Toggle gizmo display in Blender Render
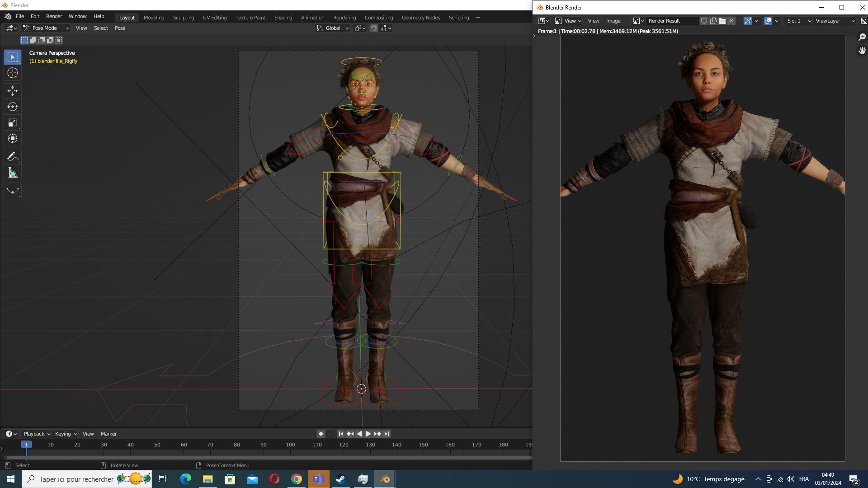The height and width of the screenshot is (488, 868). click(x=747, y=21)
